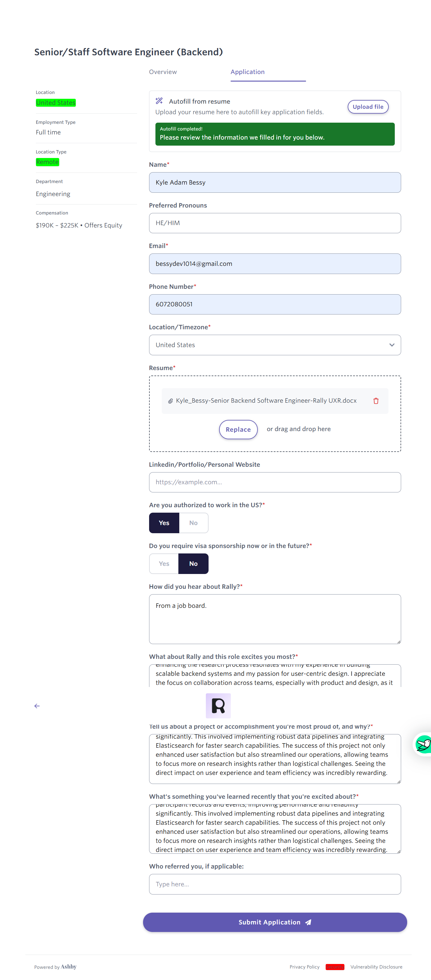Switch to the Overview tab
431x980 pixels.
pos(163,72)
